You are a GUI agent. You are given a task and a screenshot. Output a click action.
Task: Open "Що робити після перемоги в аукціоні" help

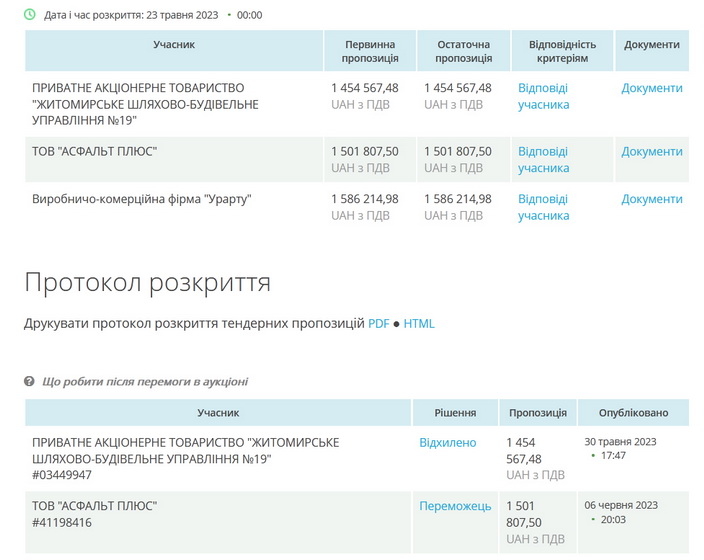pos(144,382)
